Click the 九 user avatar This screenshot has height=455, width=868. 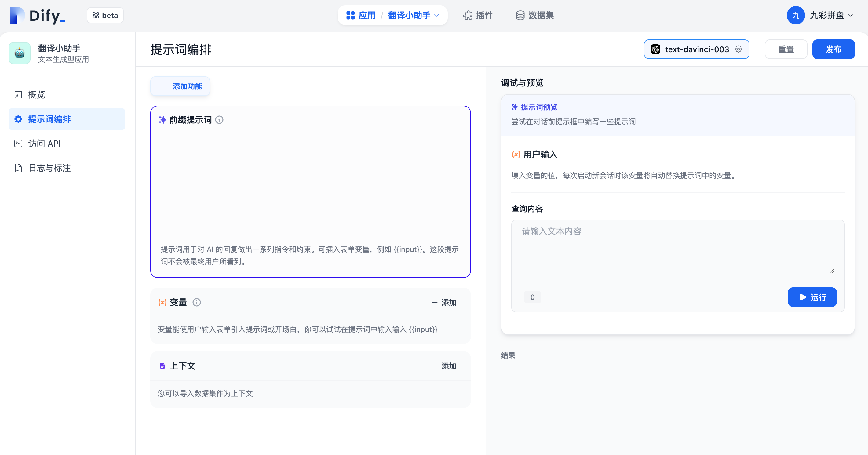click(795, 16)
